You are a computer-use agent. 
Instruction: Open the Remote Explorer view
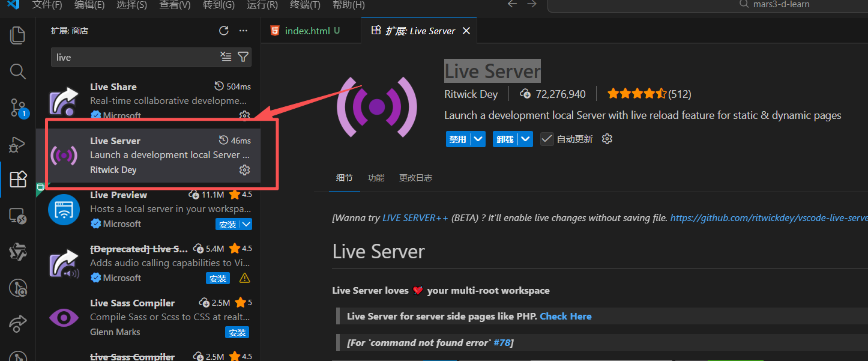18,216
